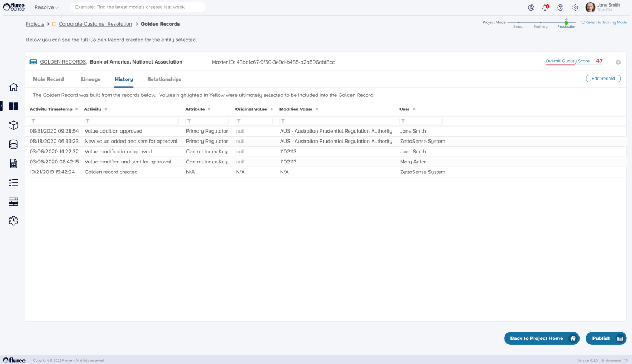The height and width of the screenshot is (364, 632).
Task: Click the report document icon in sidebar
Action: (x=13, y=163)
